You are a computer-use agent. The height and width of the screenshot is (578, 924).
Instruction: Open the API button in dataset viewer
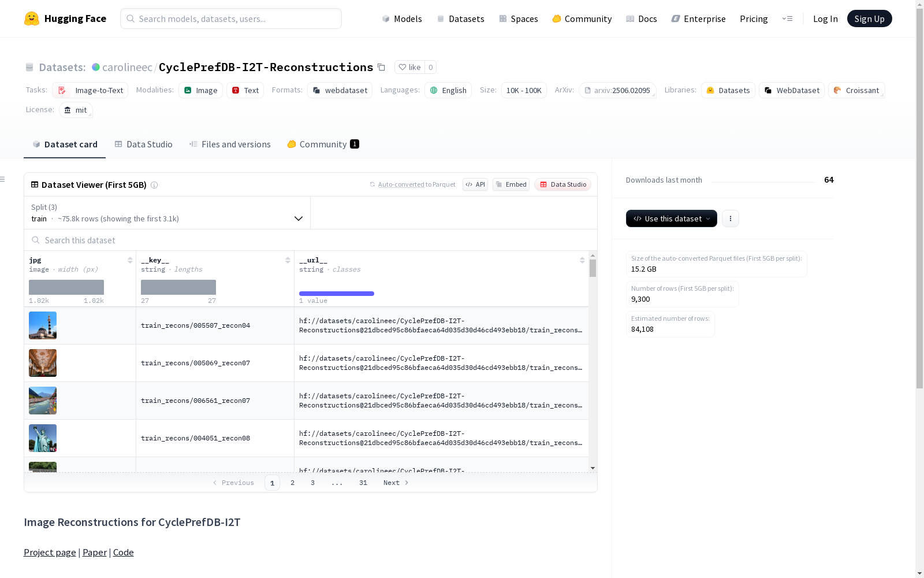pos(475,184)
